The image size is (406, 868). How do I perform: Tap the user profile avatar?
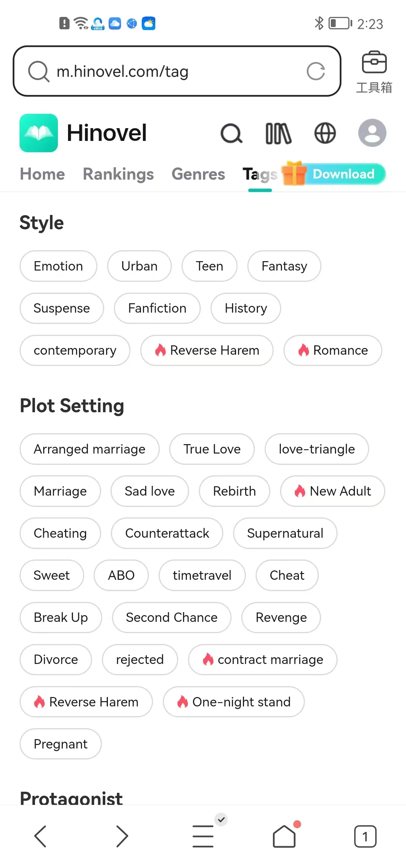click(372, 133)
